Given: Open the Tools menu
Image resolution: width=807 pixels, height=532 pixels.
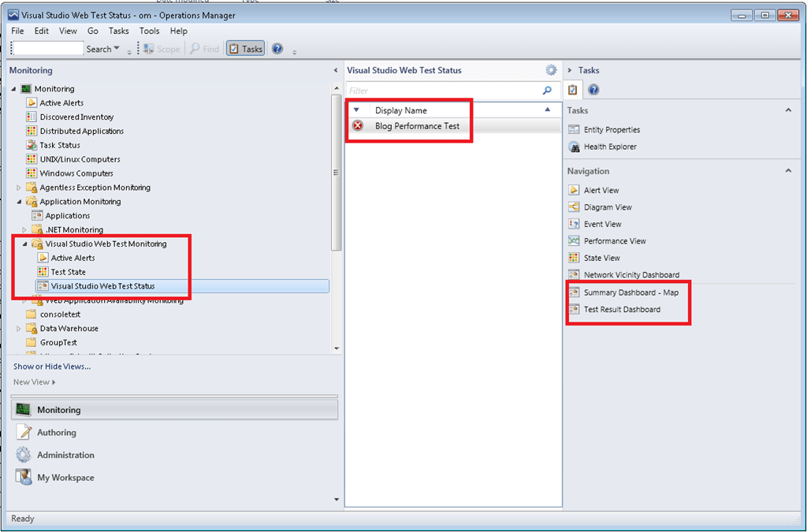Looking at the screenshot, I should pos(149,31).
